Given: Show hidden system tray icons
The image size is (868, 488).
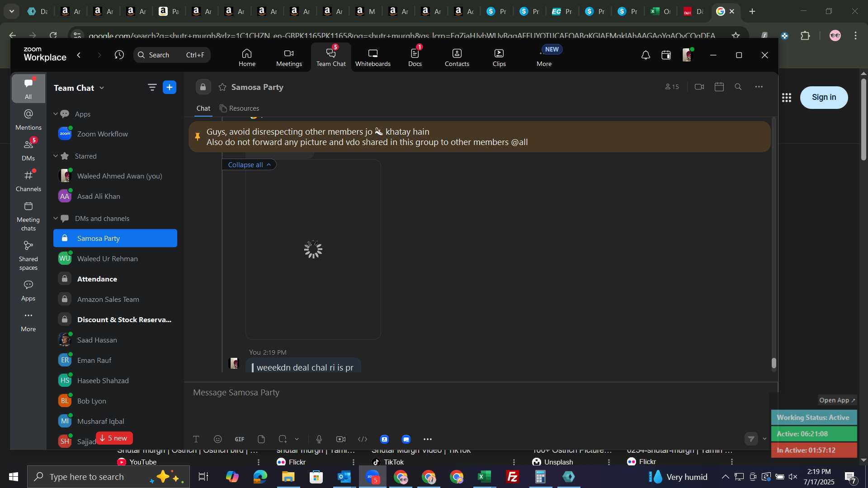Looking at the screenshot, I should click(725, 477).
